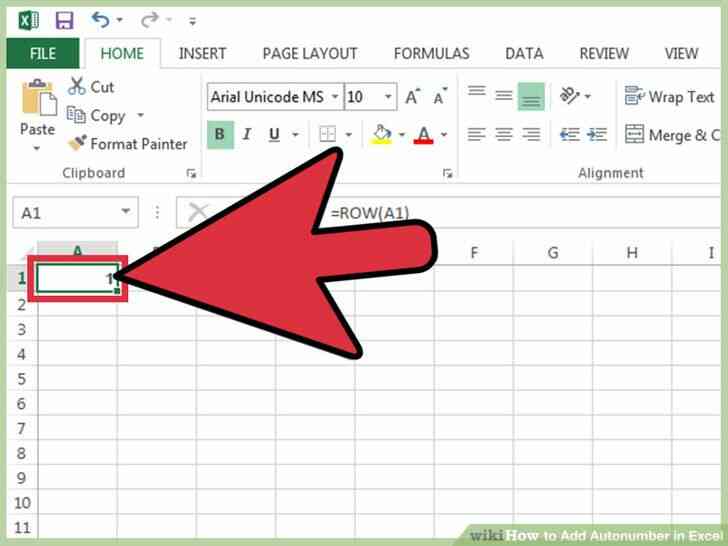Decrease the cell indent
This screenshot has height=546, width=728.
coord(570,135)
